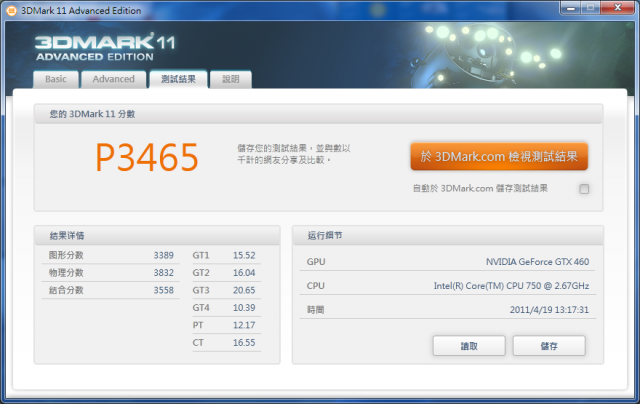Click the combined score value 3558

164,290
